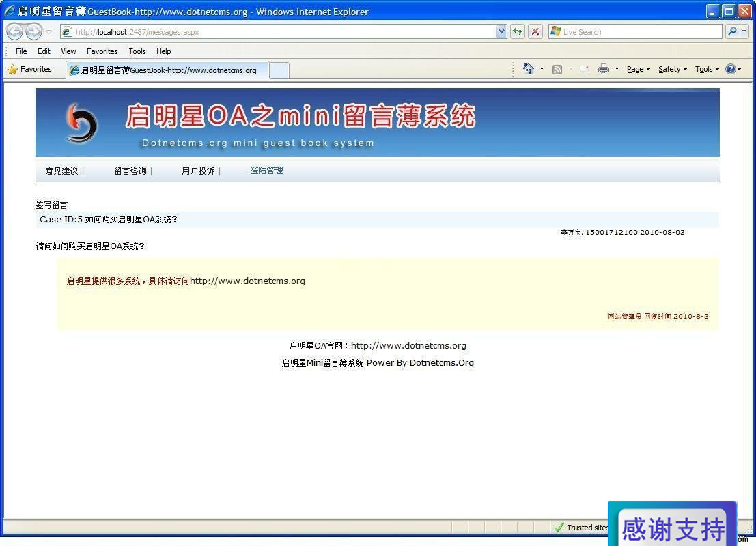The image size is (756, 546).
Task: Open the View menu
Action: [68, 51]
